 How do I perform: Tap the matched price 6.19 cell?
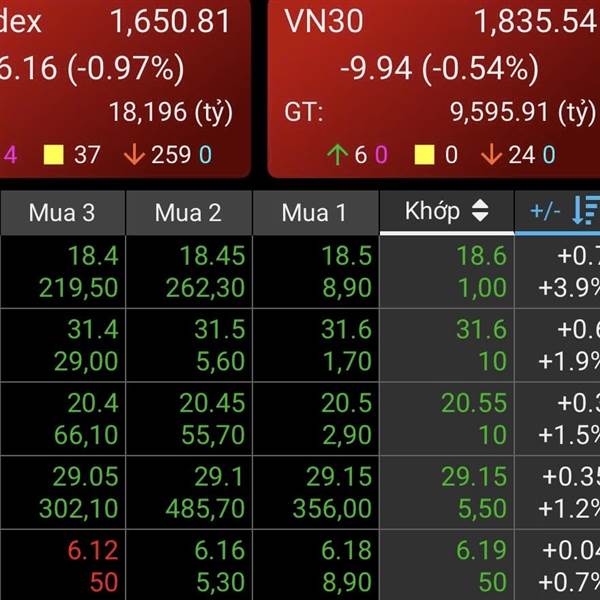coord(447,565)
